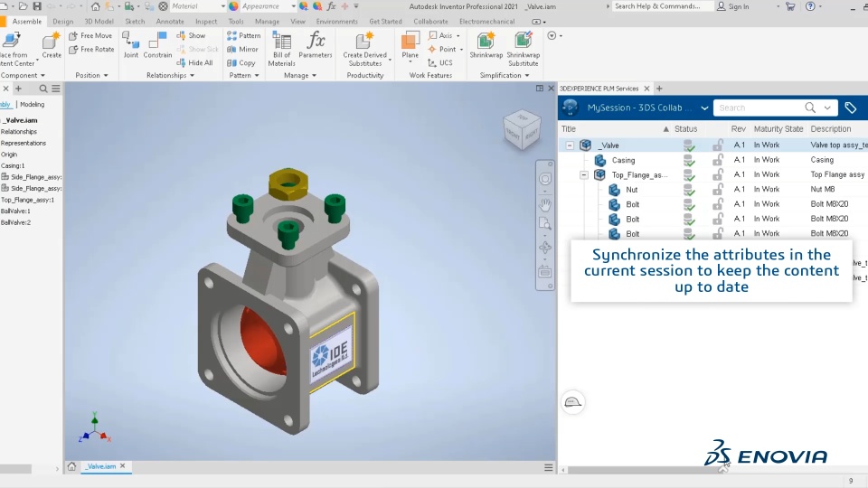Go to the Collaborate tab
Image resolution: width=868 pixels, height=488 pixels.
[x=430, y=22]
